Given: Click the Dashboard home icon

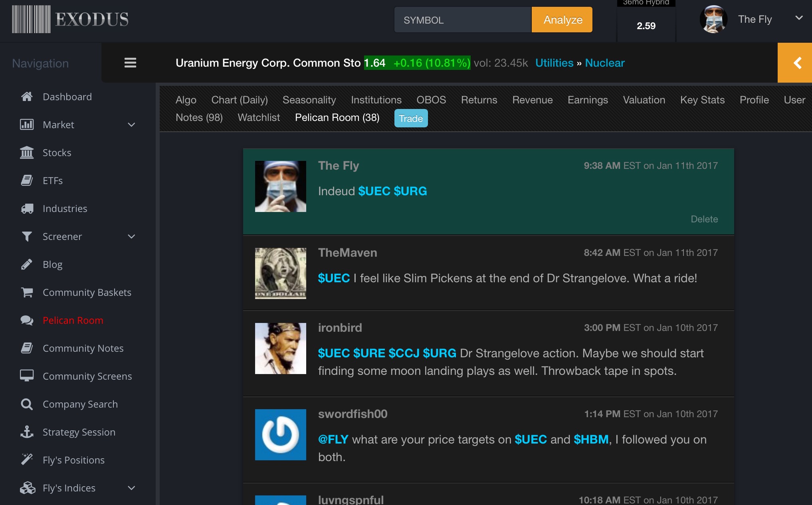Looking at the screenshot, I should click(27, 97).
